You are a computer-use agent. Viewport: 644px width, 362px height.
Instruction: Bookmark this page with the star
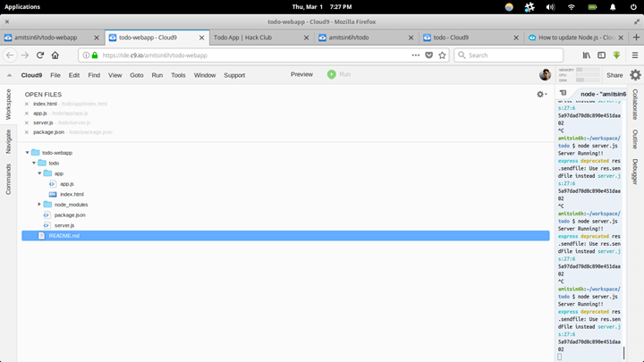click(x=442, y=55)
